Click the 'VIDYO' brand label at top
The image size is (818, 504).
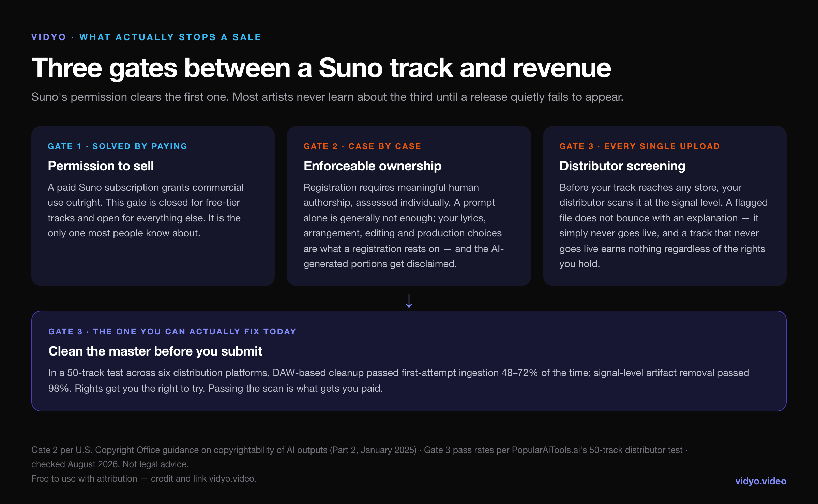(x=48, y=37)
